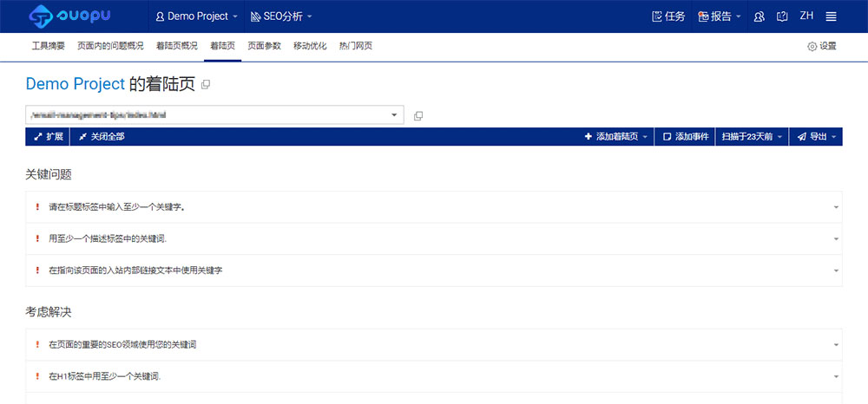Open the landing page URL combo box
The image size is (868, 404).
(214, 114)
